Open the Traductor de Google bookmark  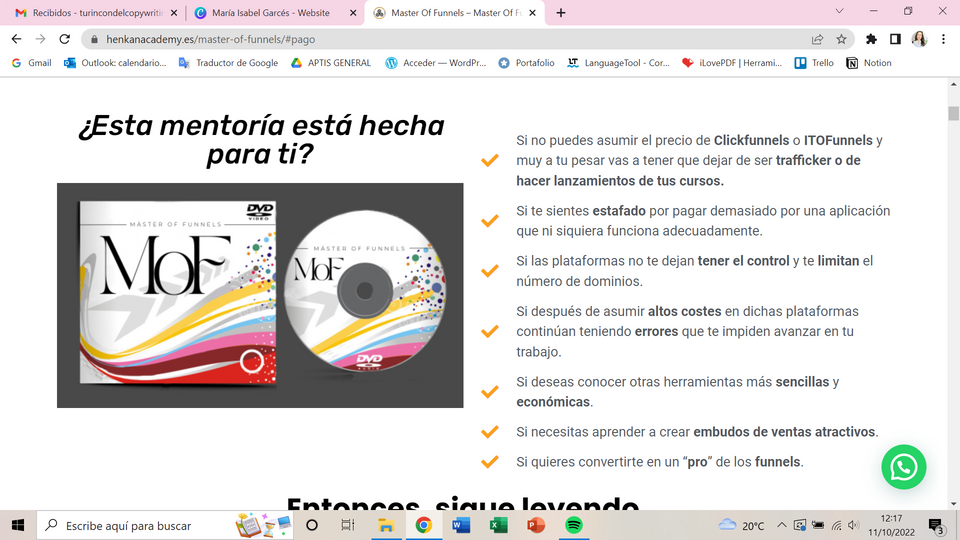coord(228,63)
